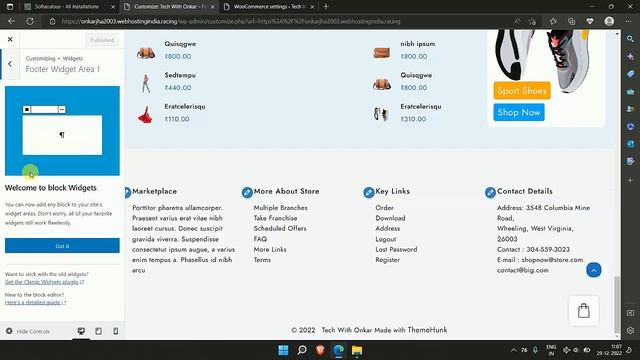The width and height of the screenshot is (640, 360).
Task: Close the WooCommerce settings tab
Action: coord(312,7)
